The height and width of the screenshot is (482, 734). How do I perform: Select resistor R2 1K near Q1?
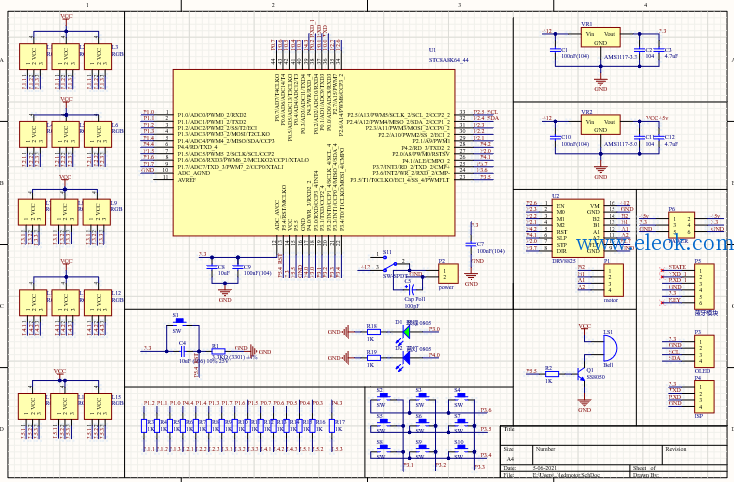coord(551,373)
